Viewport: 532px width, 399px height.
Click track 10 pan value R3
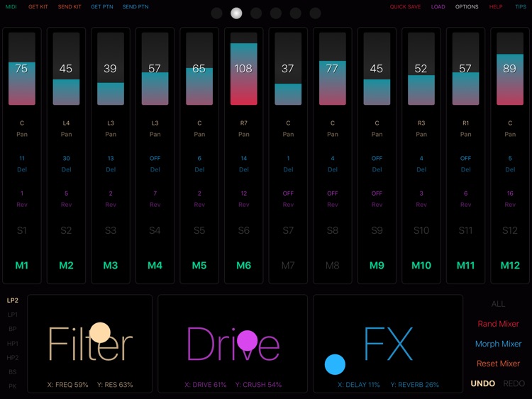pyautogui.click(x=421, y=123)
